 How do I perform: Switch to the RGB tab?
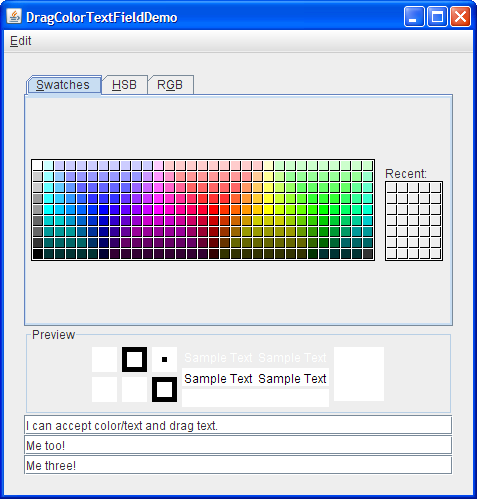click(x=170, y=85)
